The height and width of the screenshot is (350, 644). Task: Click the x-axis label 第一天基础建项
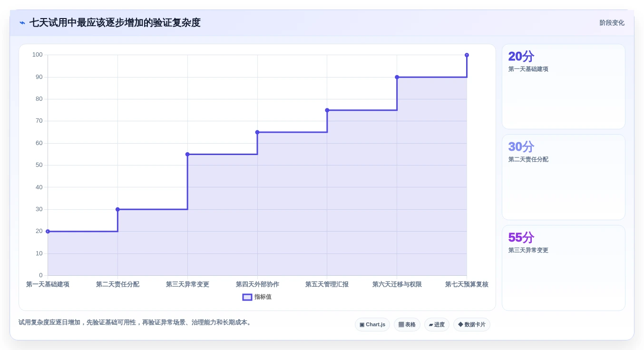click(48, 284)
